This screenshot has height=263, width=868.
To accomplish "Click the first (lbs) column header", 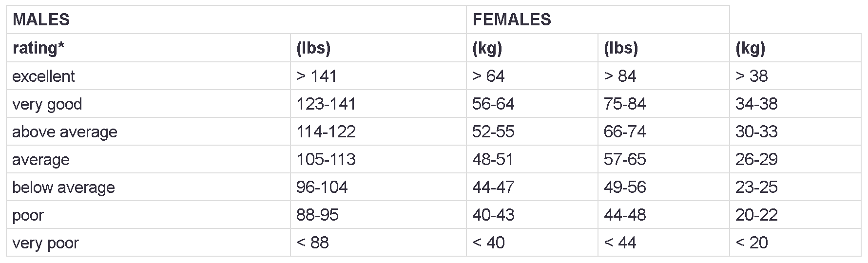I will coord(378,48).
